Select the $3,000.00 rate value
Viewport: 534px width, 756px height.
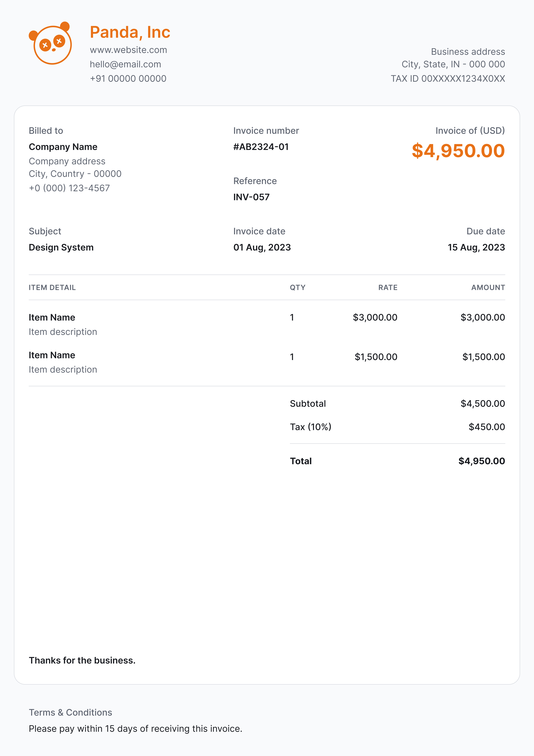point(375,317)
